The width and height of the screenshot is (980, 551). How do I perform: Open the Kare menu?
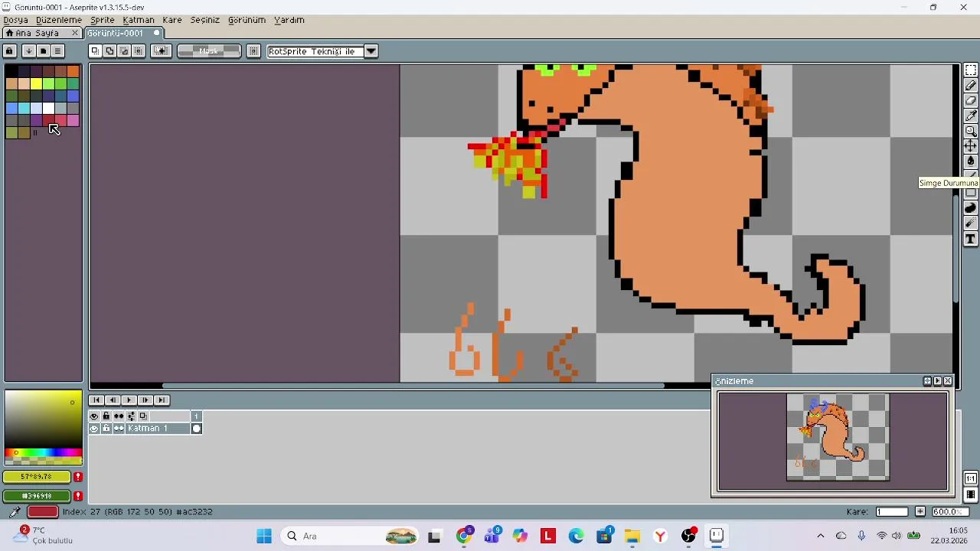coord(172,20)
